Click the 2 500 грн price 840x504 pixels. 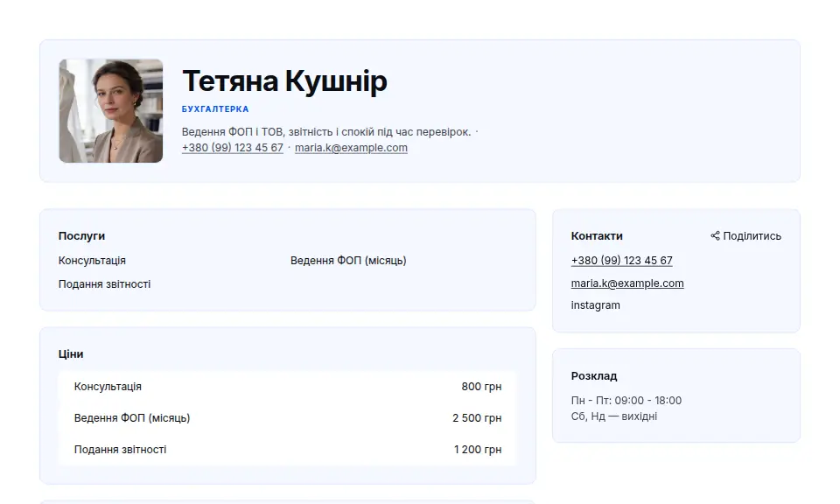tap(477, 418)
